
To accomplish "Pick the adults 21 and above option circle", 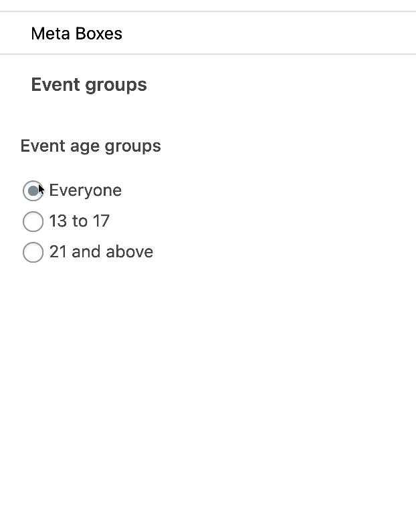I will [33, 253].
